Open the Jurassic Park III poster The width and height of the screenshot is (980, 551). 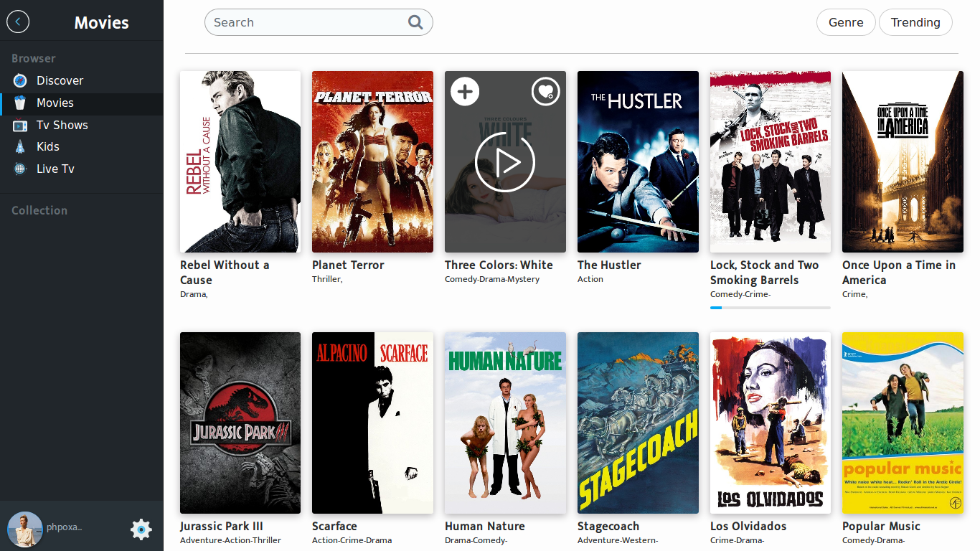240,423
